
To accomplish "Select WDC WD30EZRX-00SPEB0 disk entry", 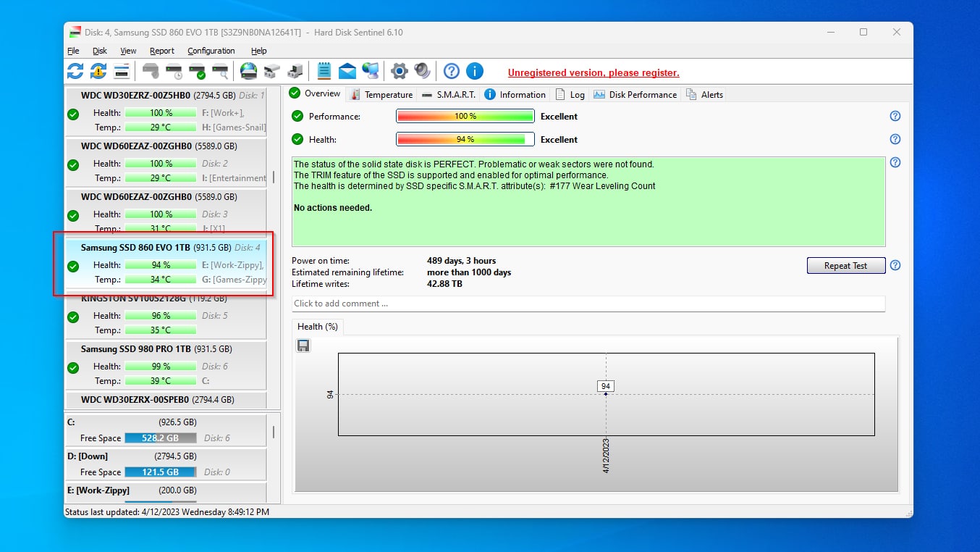I will pyautogui.click(x=166, y=400).
